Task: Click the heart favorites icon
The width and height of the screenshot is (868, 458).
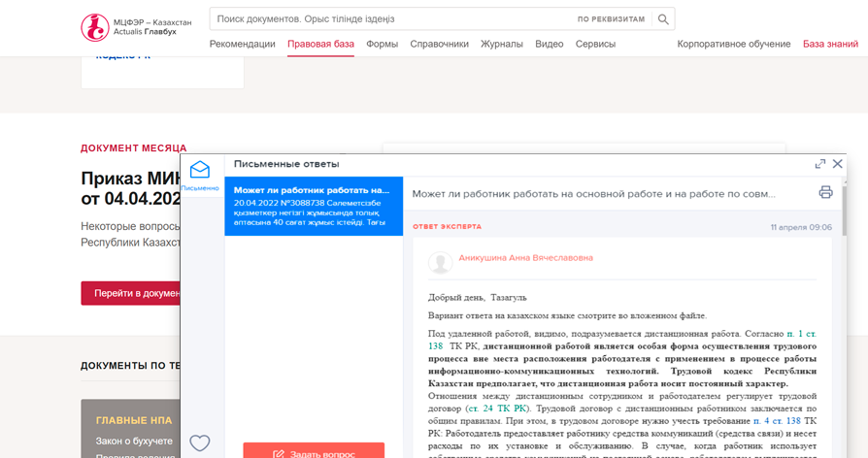Action: coord(200,442)
